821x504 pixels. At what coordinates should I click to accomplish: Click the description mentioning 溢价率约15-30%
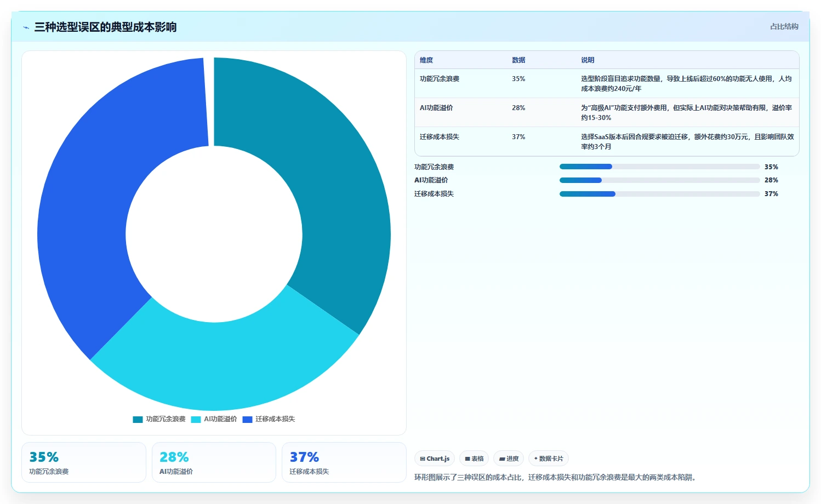[x=686, y=113]
